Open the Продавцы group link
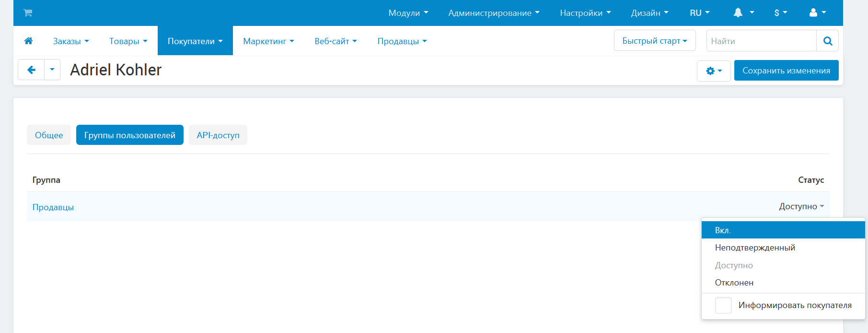868x333 pixels. pyautogui.click(x=53, y=207)
